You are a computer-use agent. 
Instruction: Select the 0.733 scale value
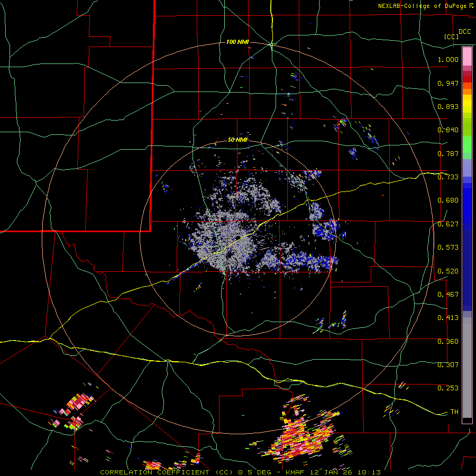click(x=448, y=177)
